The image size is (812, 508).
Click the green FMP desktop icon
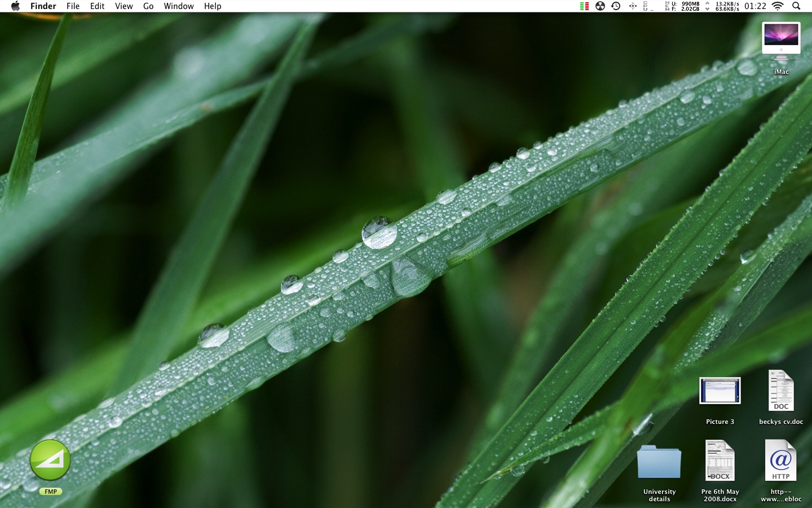(x=50, y=461)
